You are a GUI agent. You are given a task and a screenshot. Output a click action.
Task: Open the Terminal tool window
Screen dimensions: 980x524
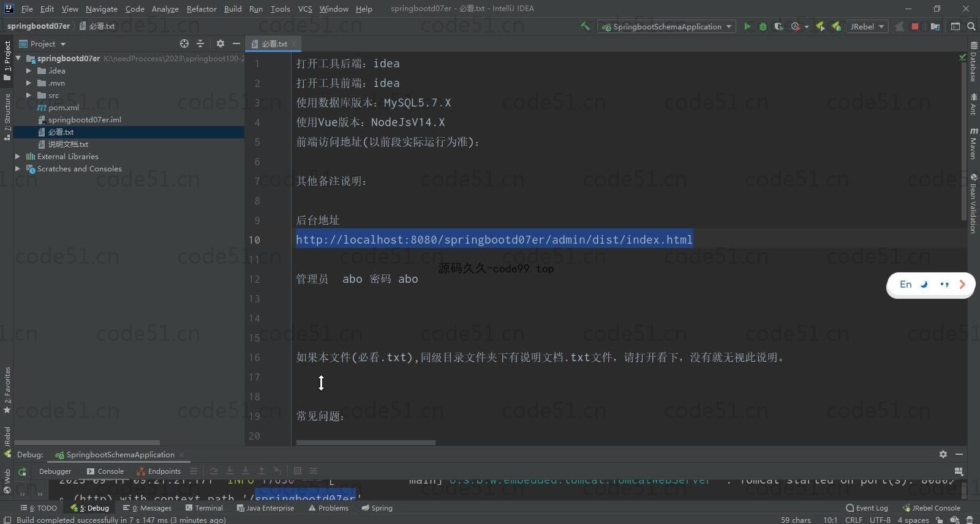pyautogui.click(x=204, y=507)
